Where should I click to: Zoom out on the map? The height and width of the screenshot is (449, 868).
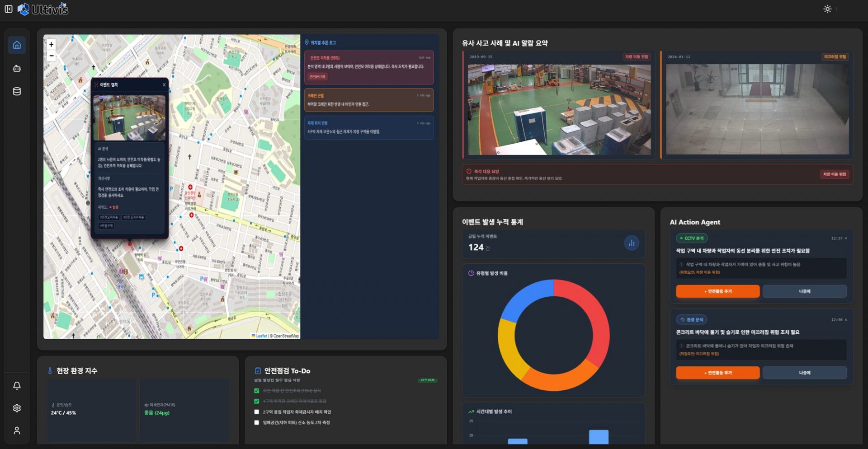[x=51, y=56]
